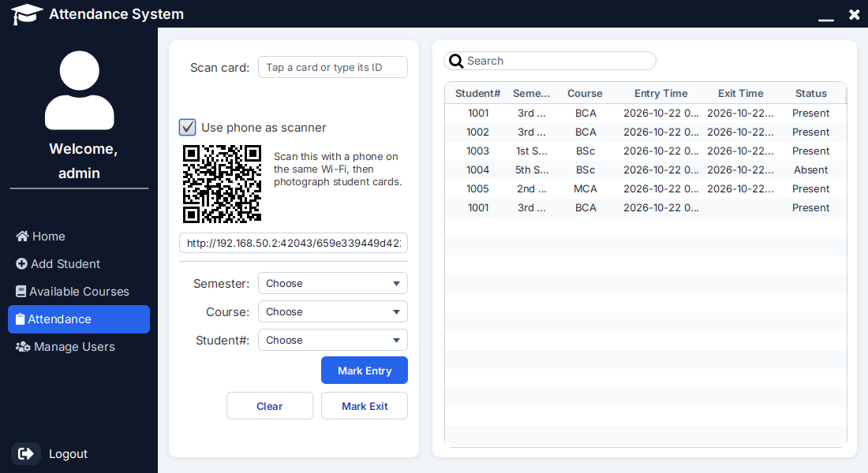Image resolution: width=868 pixels, height=473 pixels.
Task: Click the admin profile avatar
Action: click(79, 90)
